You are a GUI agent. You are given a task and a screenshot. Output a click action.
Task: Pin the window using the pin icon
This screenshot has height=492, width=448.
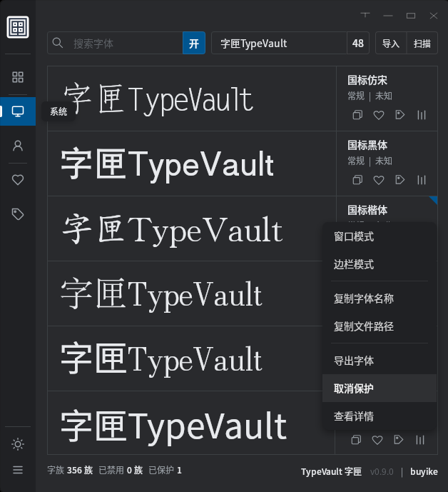(365, 15)
